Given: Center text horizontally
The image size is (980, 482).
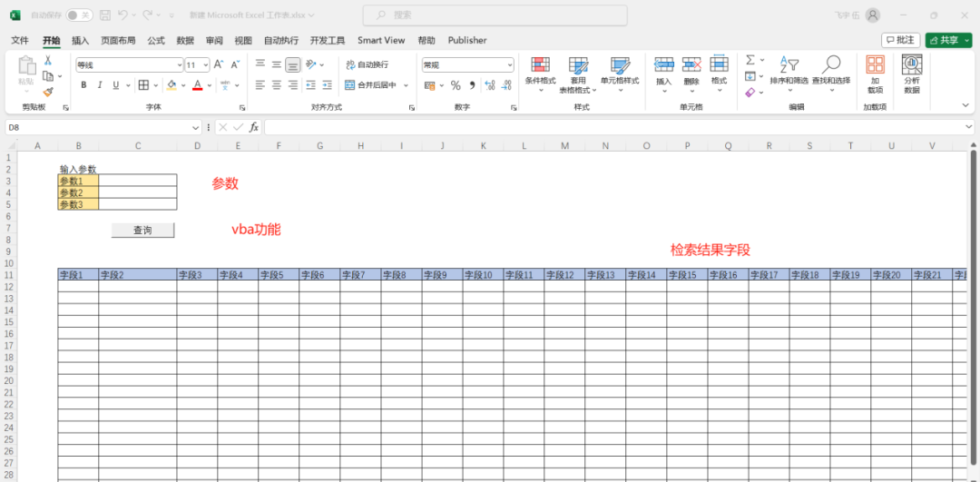Looking at the screenshot, I should [x=277, y=85].
